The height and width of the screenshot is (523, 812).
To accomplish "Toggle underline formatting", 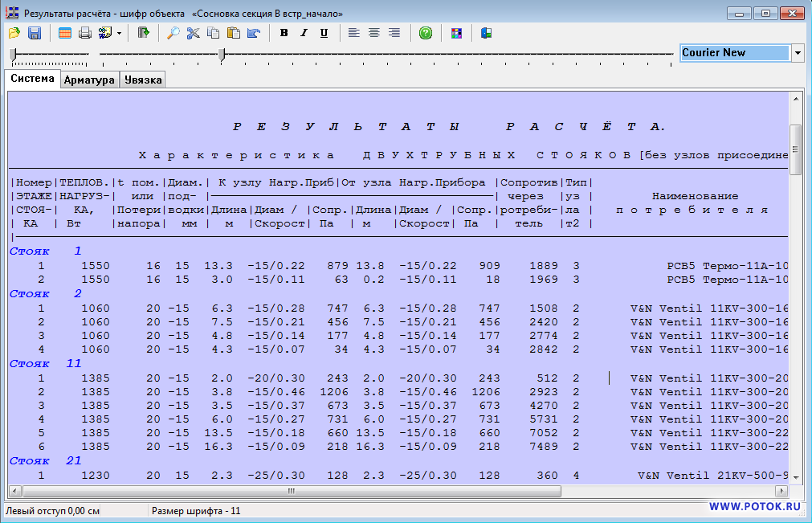I will pos(324,33).
